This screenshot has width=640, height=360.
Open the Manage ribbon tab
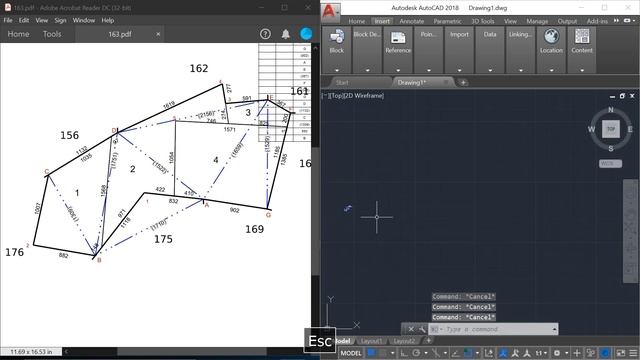(x=537, y=21)
